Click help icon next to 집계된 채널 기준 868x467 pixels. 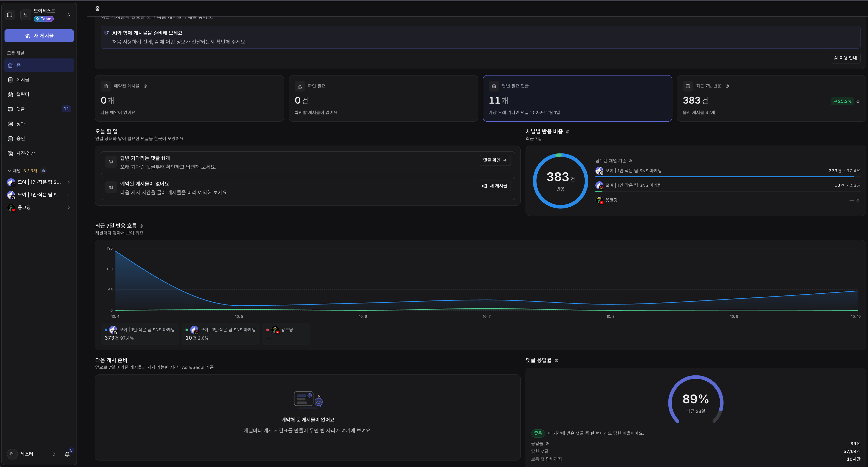point(630,161)
